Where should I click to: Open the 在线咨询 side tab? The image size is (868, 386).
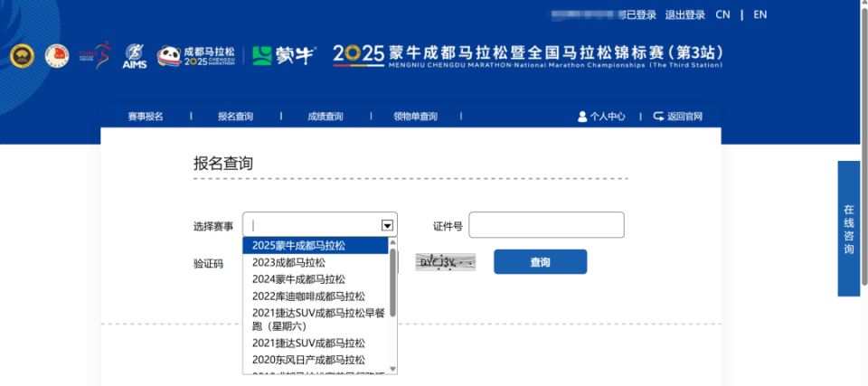849,229
